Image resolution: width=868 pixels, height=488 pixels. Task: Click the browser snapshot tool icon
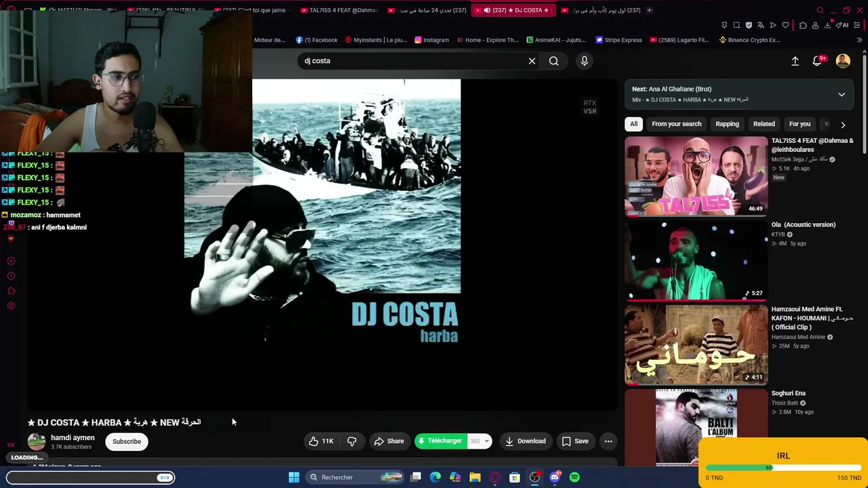[736, 25]
